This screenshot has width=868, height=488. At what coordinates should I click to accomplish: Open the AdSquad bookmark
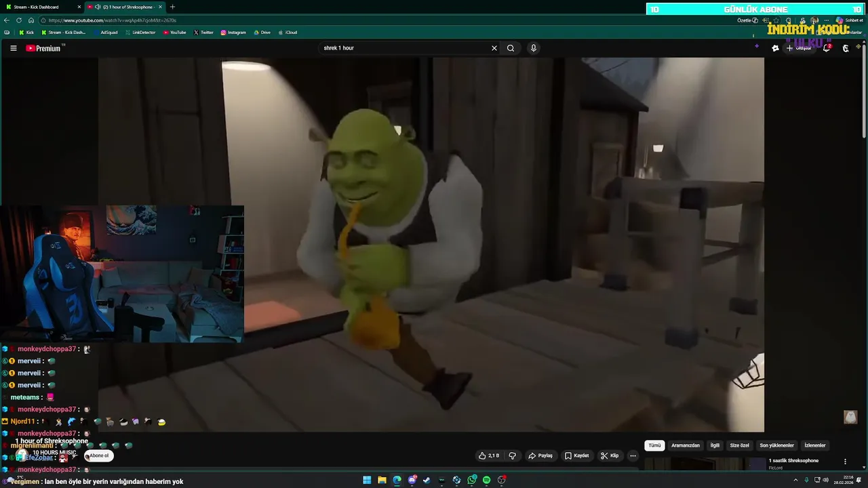click(104, 33)
